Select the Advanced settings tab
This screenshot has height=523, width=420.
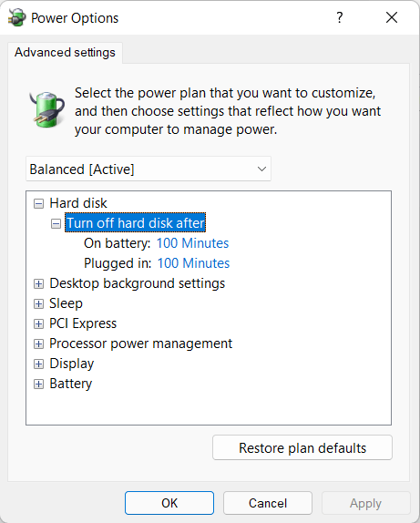tap(65, 52)
